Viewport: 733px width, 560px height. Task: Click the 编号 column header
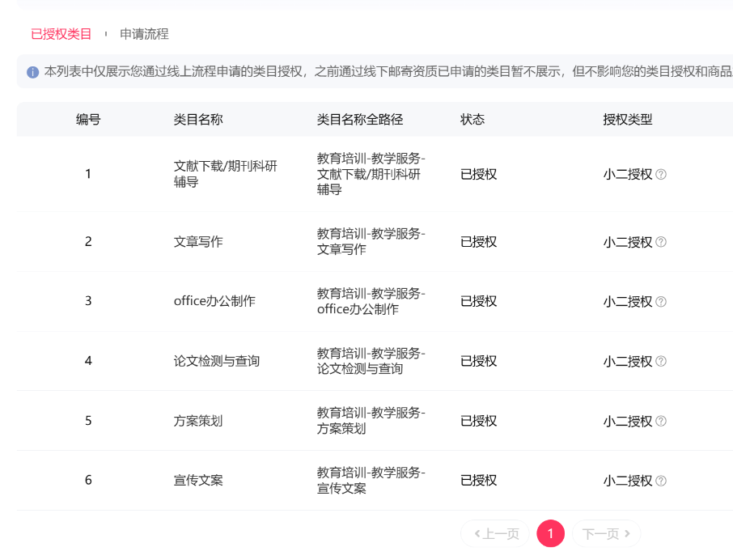(88, 120)
